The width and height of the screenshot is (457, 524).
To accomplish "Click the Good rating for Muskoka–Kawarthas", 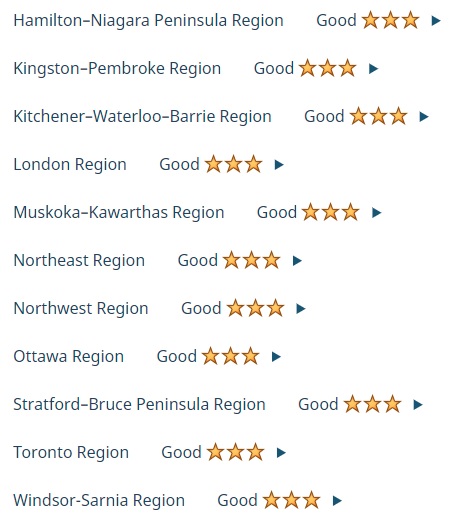I will pos(277,213).
